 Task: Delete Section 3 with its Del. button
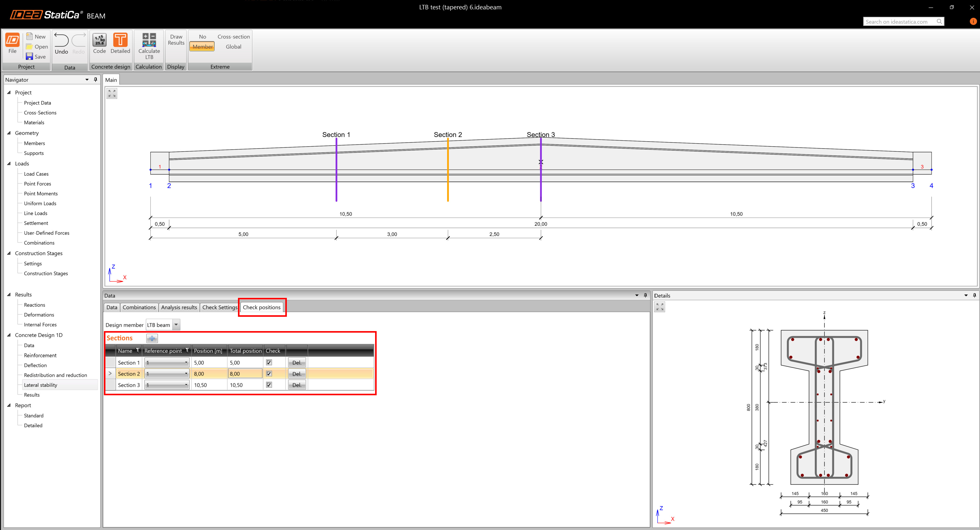tap(297, 385)
